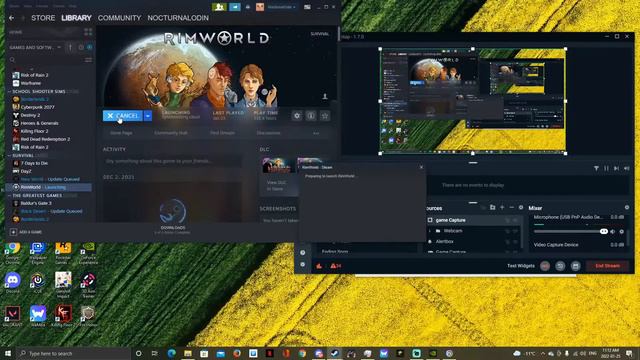Add a new source with plus icon
This screenshot has width=640, height=360.
click(502, 208)
